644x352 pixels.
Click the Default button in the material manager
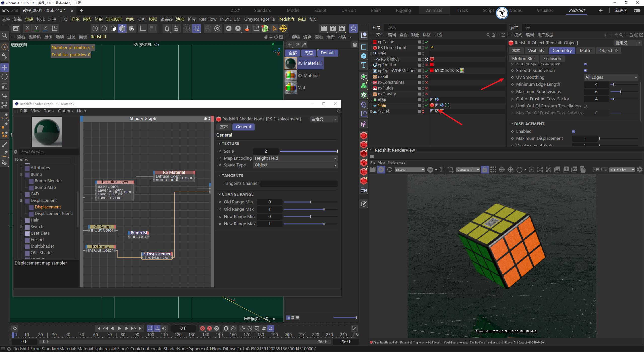coord(327,53)
